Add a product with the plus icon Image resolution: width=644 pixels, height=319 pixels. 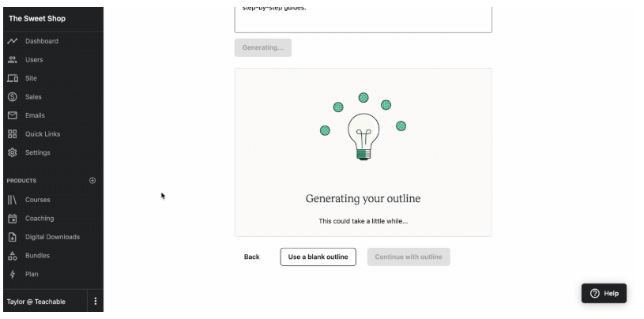click(x=92, y=180)
